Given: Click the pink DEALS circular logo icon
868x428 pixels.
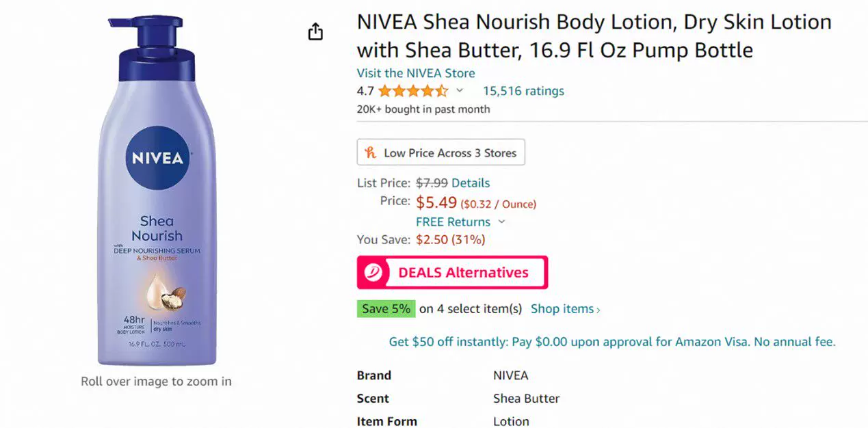Looking at the screenshot, I should [373, 272].
